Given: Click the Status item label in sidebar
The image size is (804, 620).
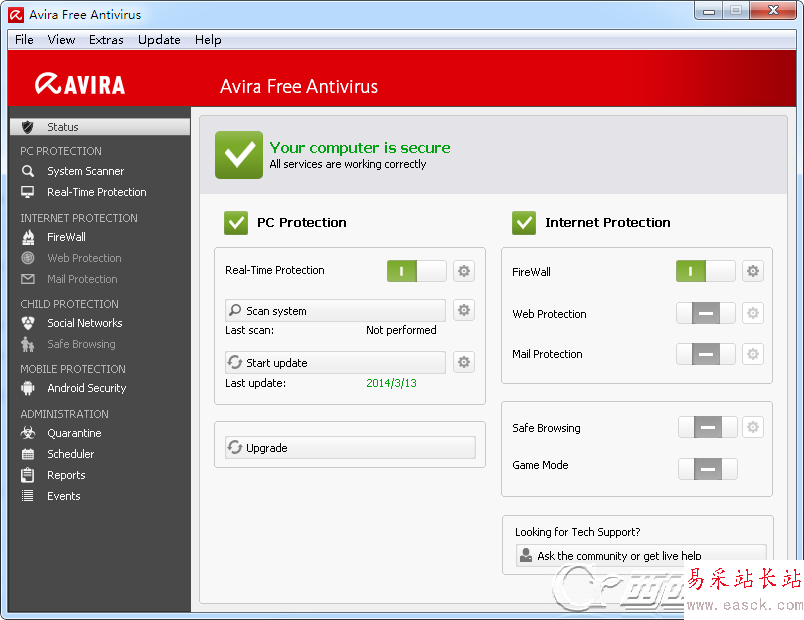Looking at the screenshot, I should [63, 127].
